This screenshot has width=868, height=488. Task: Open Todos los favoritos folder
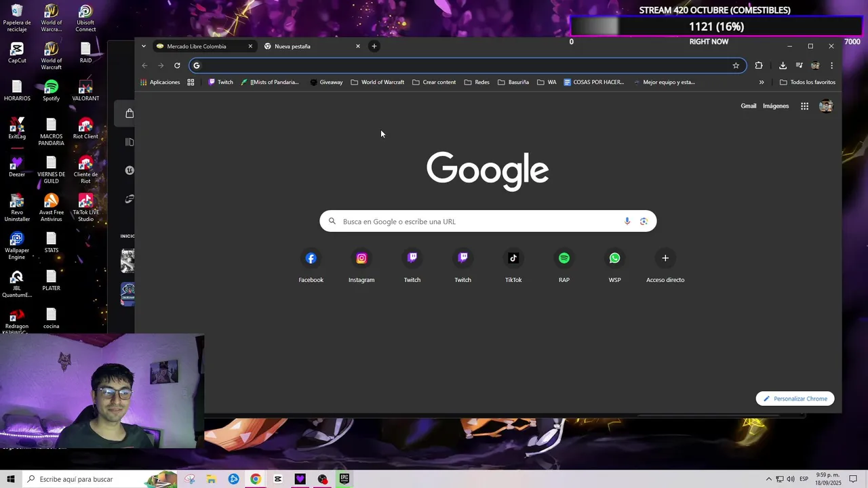pos(808,82)
